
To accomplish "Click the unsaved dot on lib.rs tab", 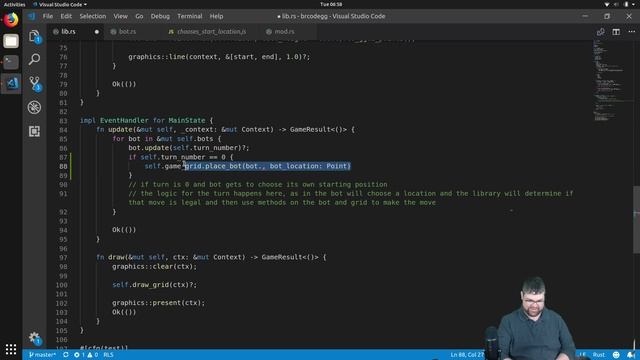I will [x=97, y=31].
